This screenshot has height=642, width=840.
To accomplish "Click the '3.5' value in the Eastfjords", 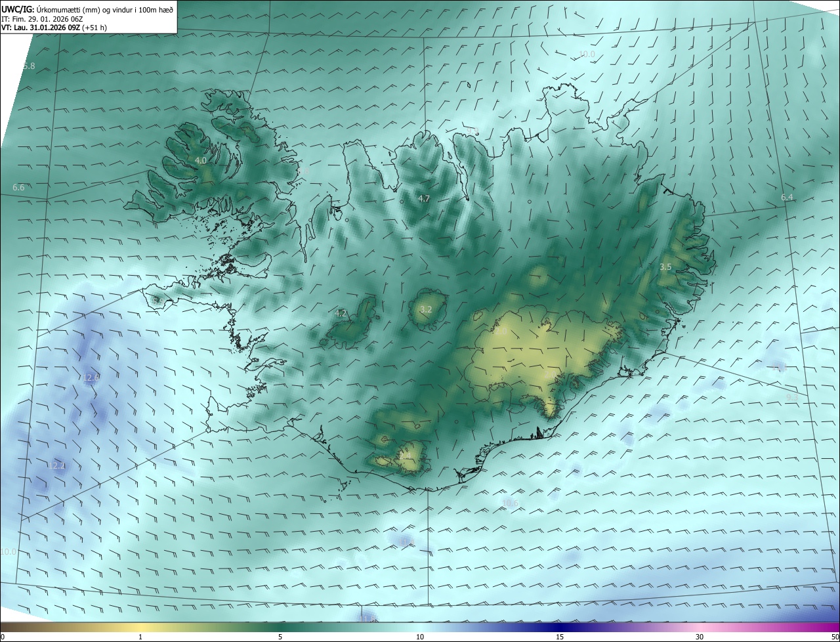I will click(x=665, y=267).
